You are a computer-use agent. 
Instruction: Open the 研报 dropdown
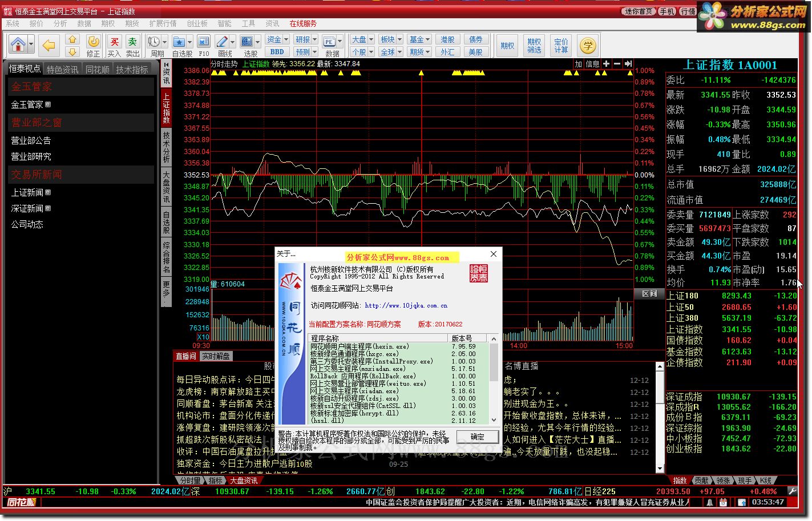pos(316,39)
